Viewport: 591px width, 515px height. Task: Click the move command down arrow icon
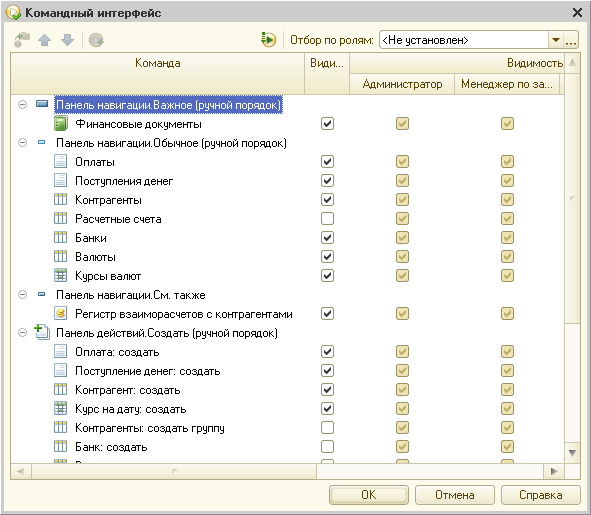coord(67,40)
